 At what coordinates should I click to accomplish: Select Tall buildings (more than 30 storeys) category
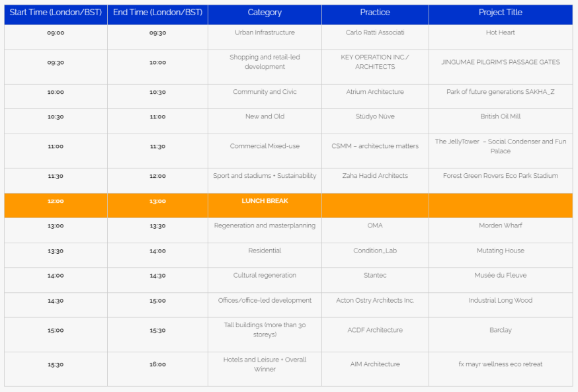(x=265, y=330)
